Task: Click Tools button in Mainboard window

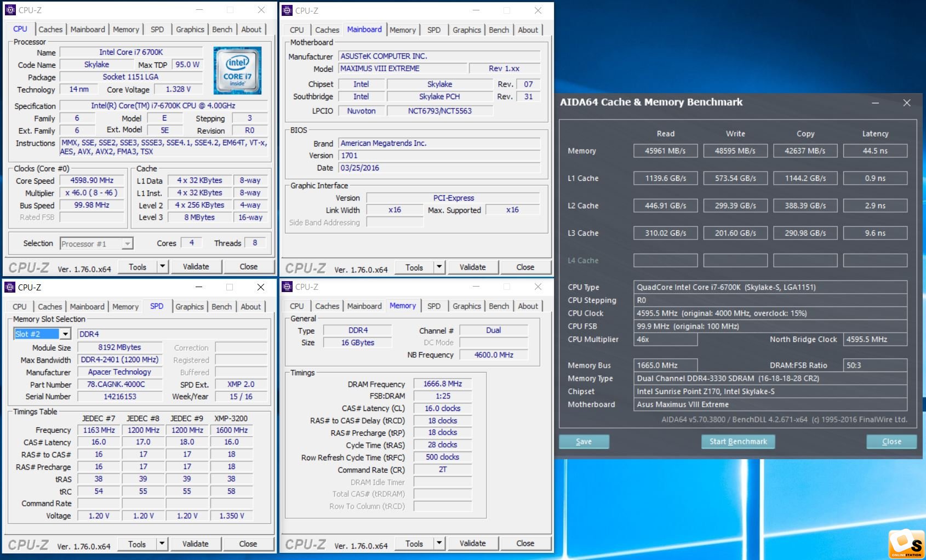Action: pyautogui.click(x=414, y=267)
